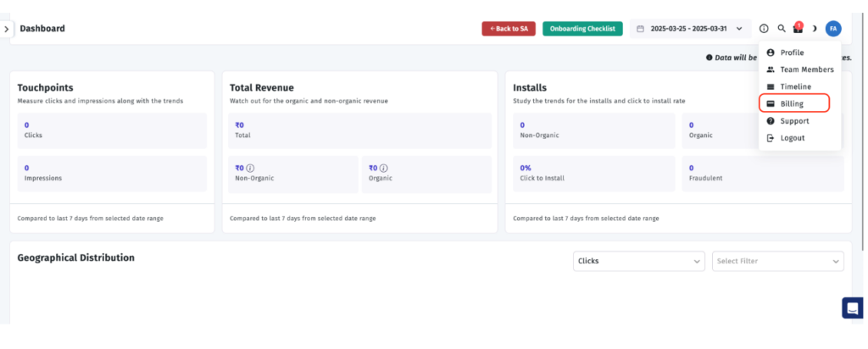Open the chat widget icon
The width and height of the screenshot is (868, 349).
pyautogui.click(x=853, y=308)
